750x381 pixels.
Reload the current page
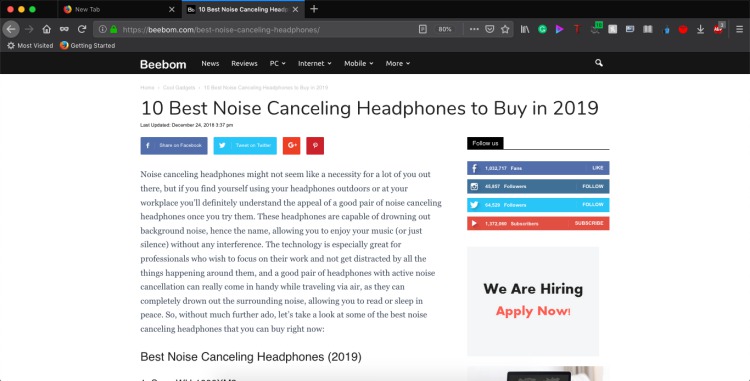point(82,29)
